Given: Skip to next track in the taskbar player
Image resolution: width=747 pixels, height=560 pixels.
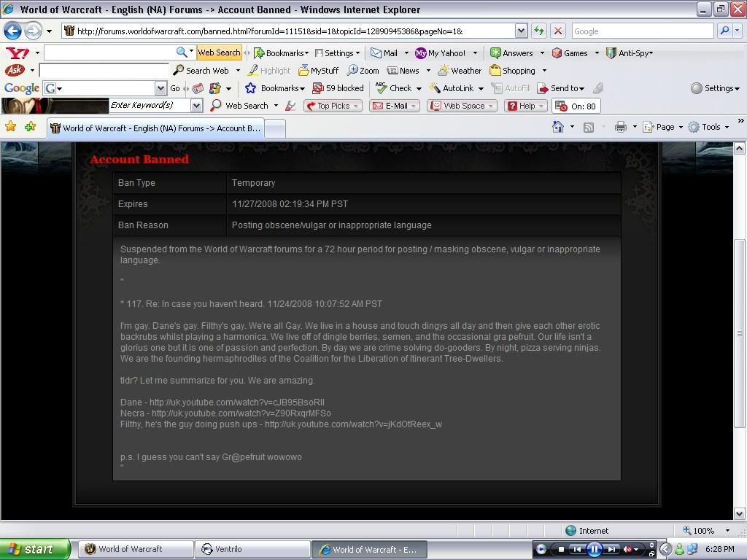Looking at the screenshot, I should (x=612, y=550).
